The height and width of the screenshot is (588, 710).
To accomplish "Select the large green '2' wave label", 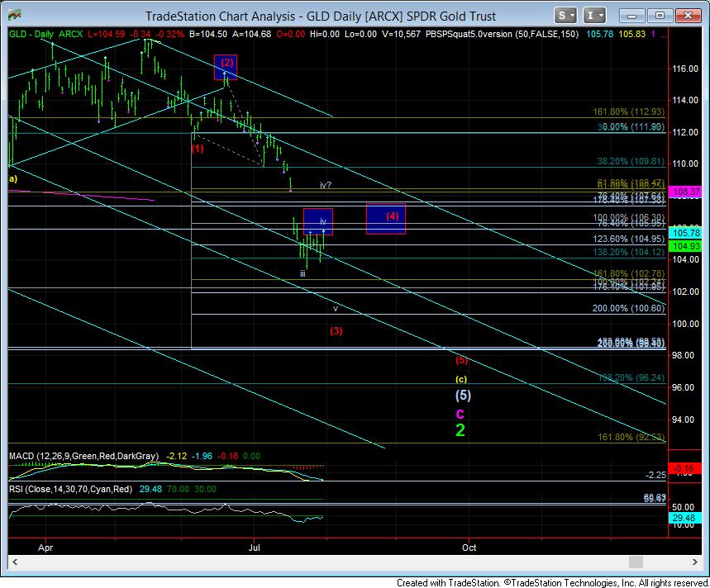I will click(x=460, y=430).
